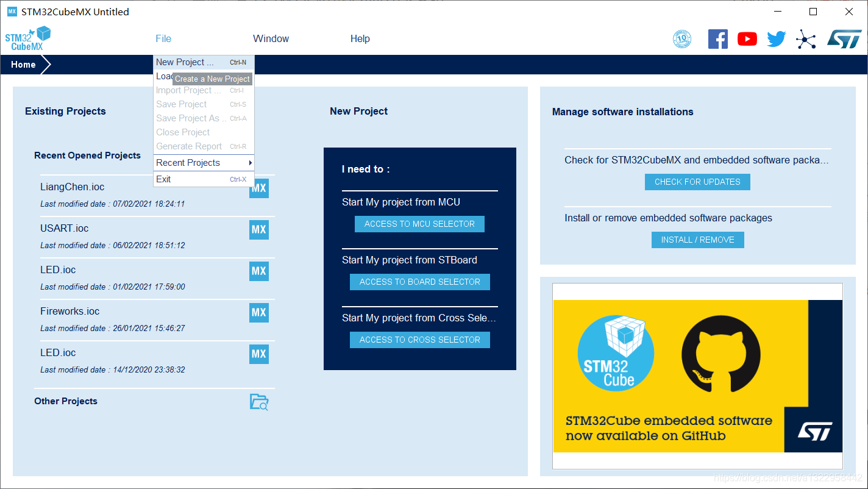
Task: Click the disabled Save Project entry
Action: [204, 104]
